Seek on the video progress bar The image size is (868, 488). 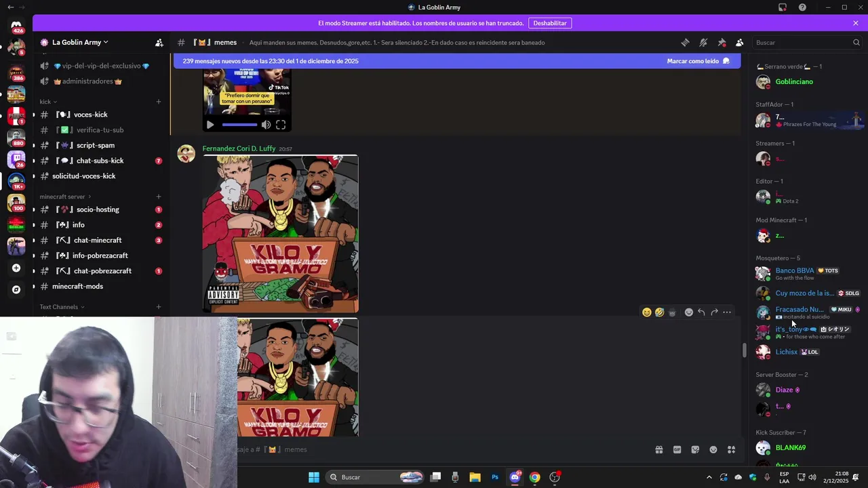[x=239, y=125]
